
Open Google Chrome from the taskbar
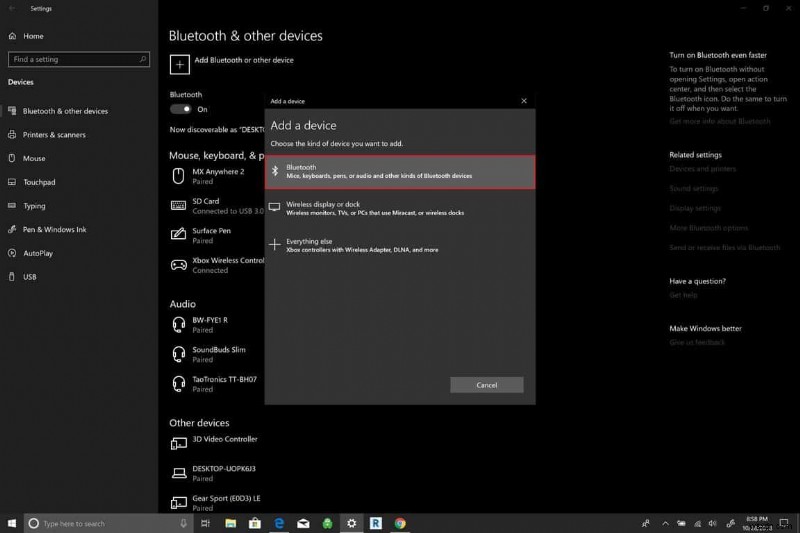[399, 523]
